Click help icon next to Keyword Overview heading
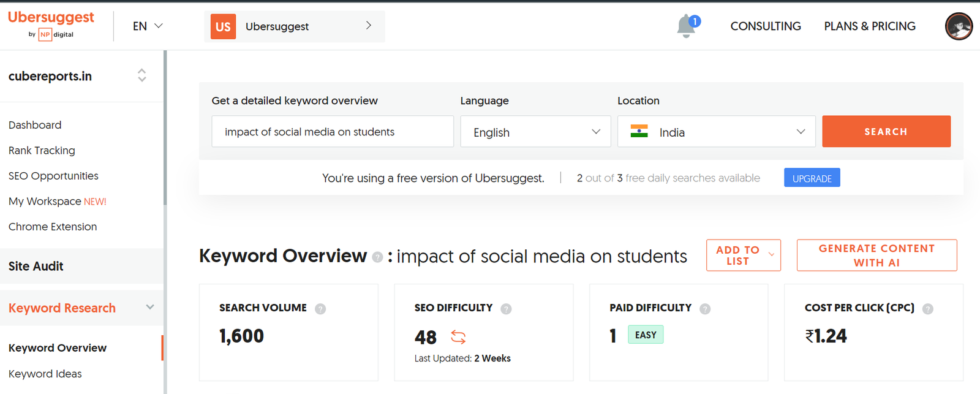Image resolution: width=980 pixels, height=394 pixels. tap(377, 257)
